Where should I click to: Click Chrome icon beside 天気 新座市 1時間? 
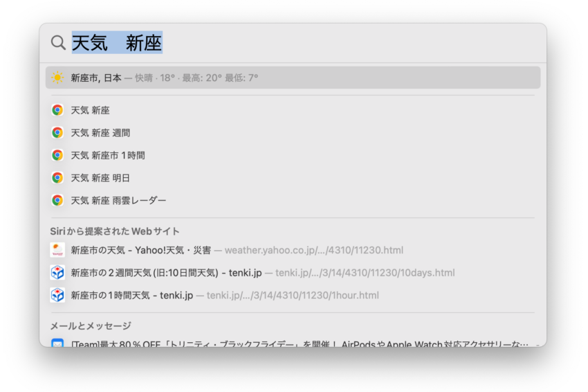pyautogui.click(x=57, y=155)
